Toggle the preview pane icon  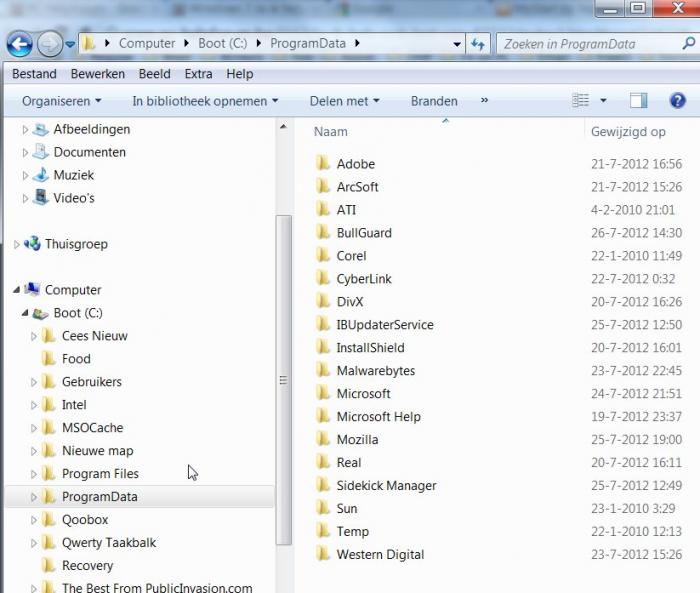coord(638,100)
